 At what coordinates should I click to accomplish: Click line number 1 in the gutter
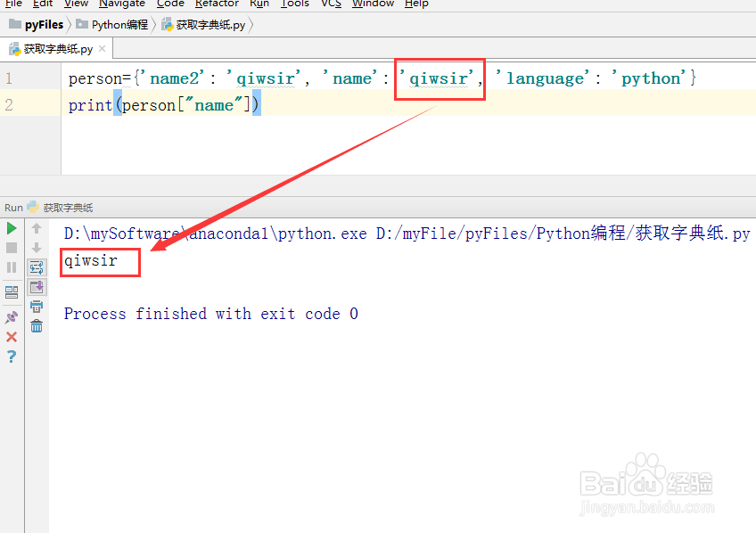click(x=9, y=78)
